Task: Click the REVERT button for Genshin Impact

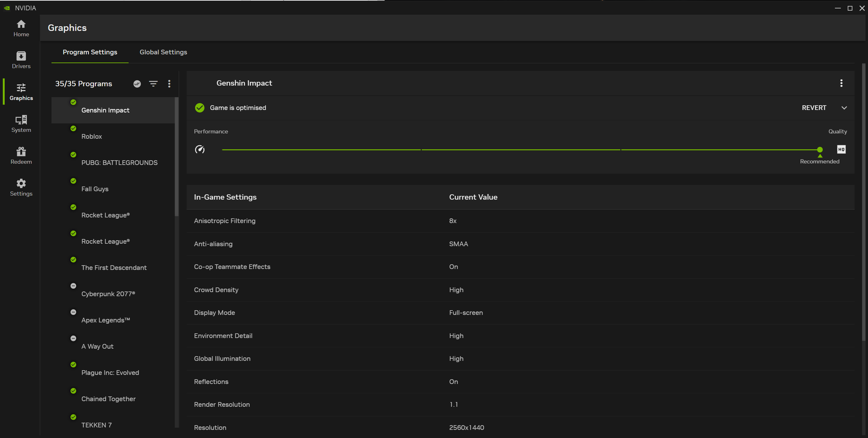Action: pyautogui.click(x=814, y=107)
